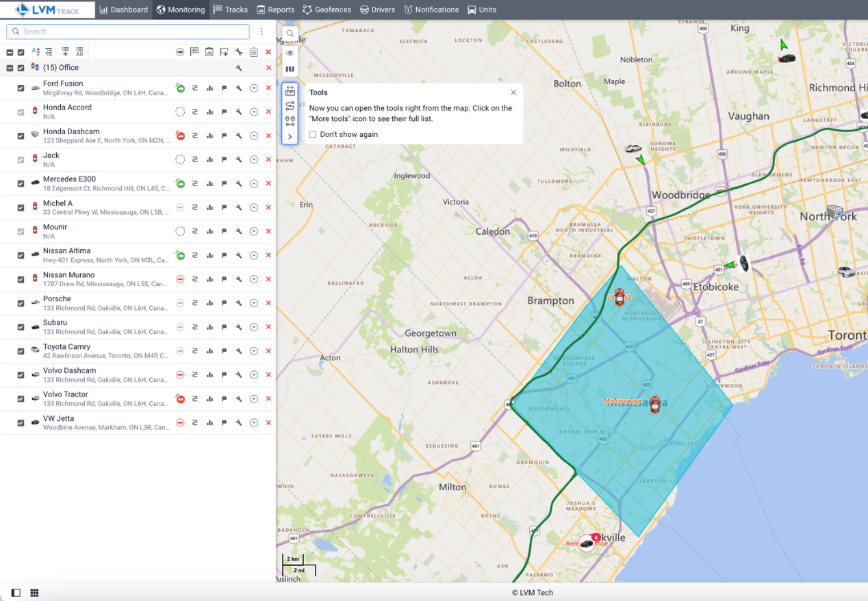Toggle map visibility eye icon
868x601 pixels.
[290, 53]
